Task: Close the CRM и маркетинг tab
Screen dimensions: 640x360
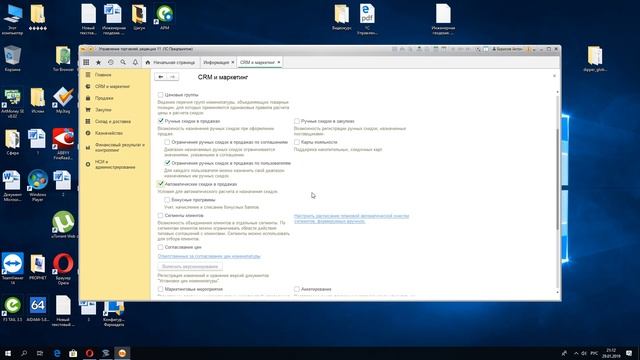Action: pos(279,62)
